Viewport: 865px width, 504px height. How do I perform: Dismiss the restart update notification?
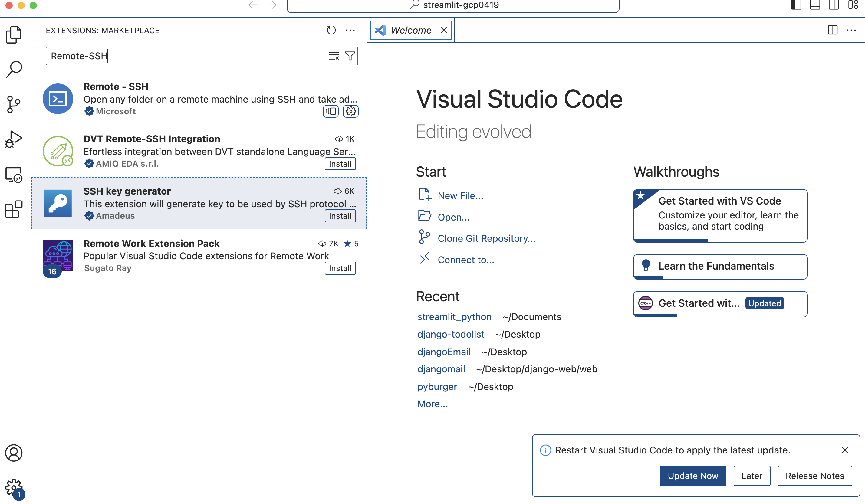(845, 450)
